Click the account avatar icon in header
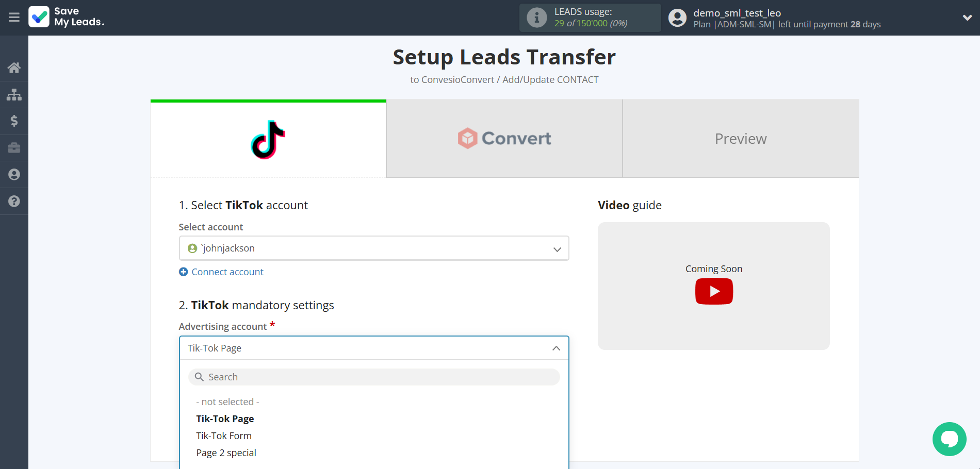 677,18
